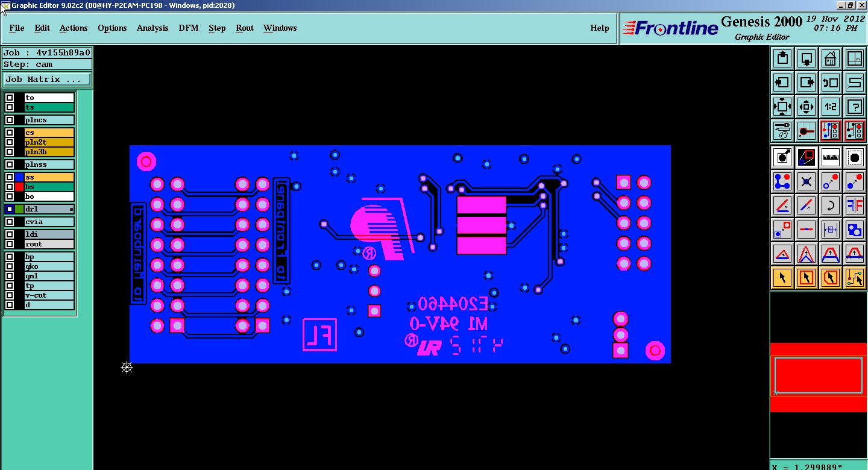Toggle the 'drl' layer checkbox

(x=10, y=209)
